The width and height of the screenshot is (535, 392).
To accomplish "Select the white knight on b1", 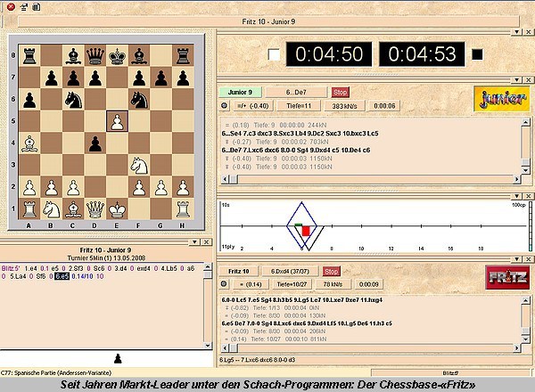I will pos(51,209).
